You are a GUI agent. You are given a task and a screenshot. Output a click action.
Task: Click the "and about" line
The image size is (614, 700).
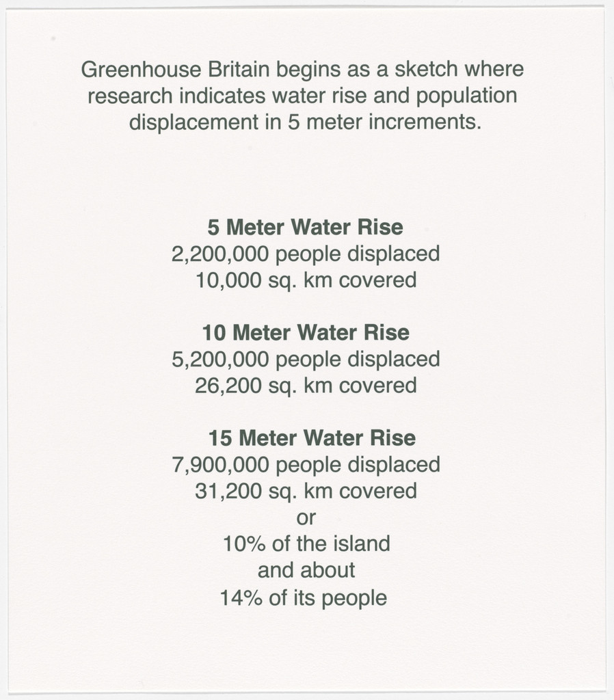point(306,571)
